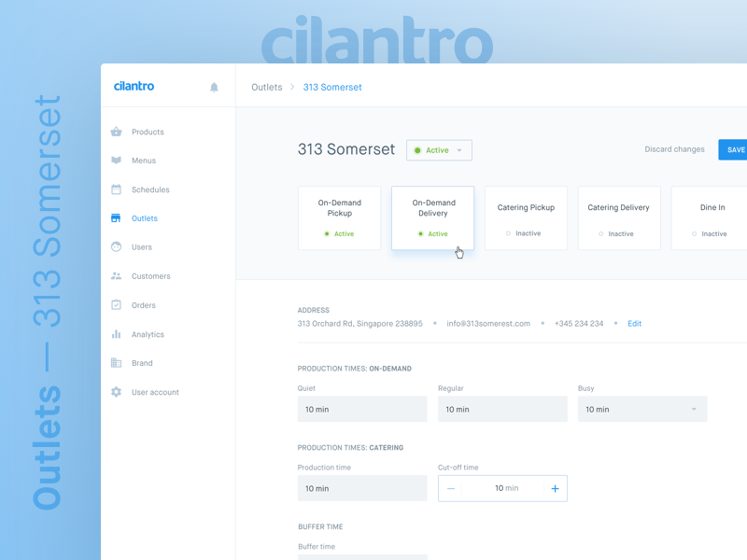Open the outlet Active status dropdown
This screenshot has height=560, width=747.
(x=439, y=150)
